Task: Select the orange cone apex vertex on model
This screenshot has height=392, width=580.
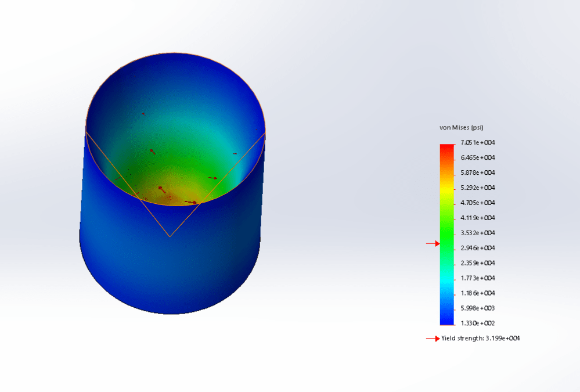Action: click(170, 236)
